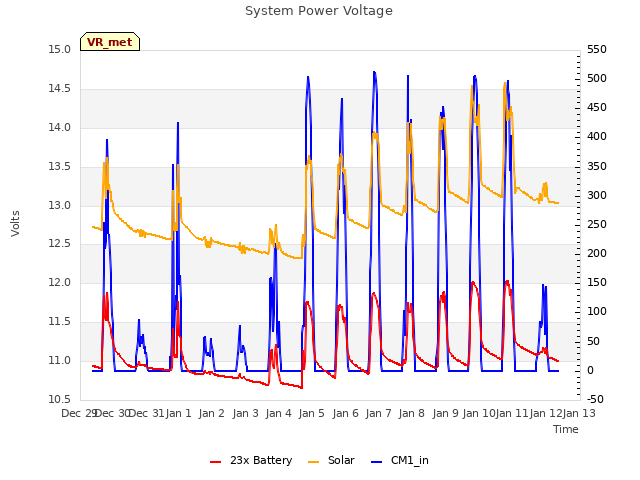
Task: Click the Jan 13 date label
Action: pyautogui.click(x=579, y=413)
